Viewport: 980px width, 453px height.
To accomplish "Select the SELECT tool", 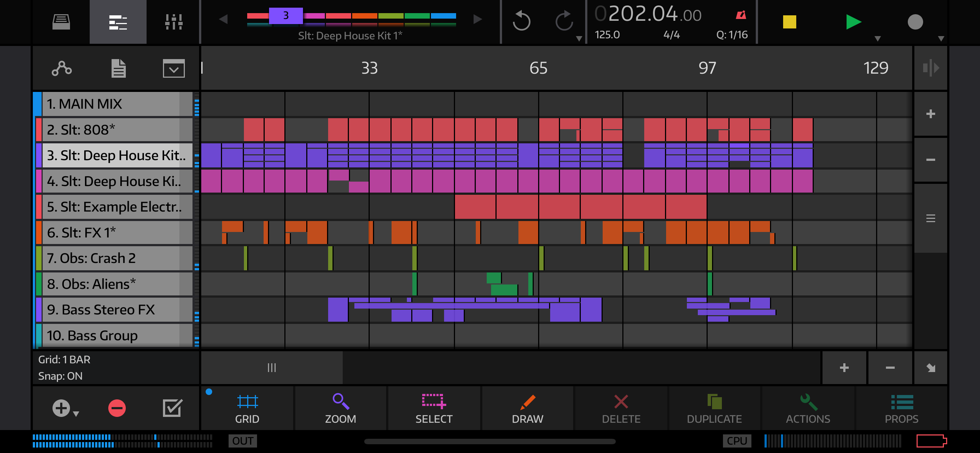I will (434, 408).
